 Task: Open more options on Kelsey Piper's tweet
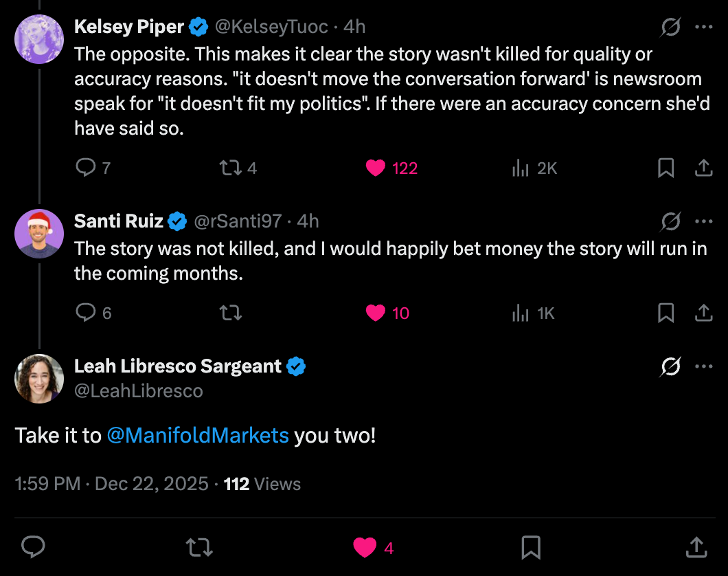click(704, 27)
